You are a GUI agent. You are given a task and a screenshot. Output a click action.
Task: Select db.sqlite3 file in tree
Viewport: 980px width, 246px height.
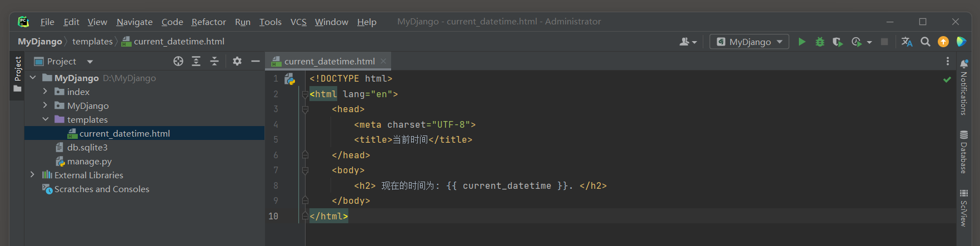point(144,147)
